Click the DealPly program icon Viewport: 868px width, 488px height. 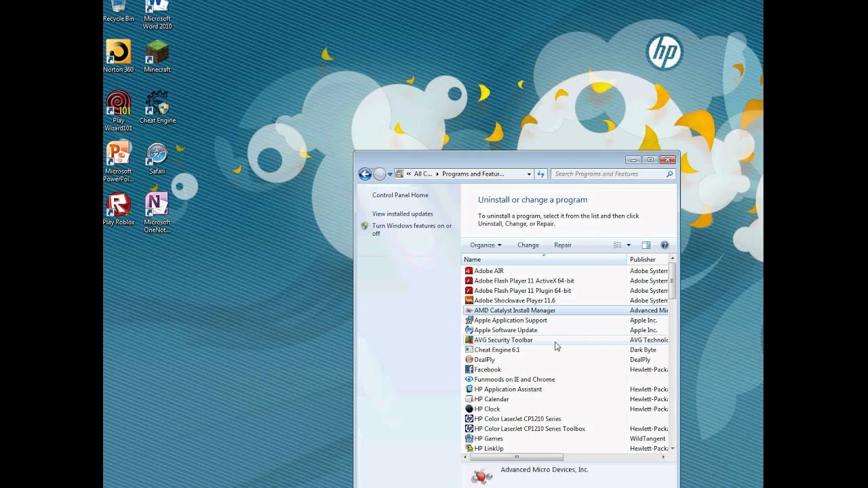(x=469, y=359)
